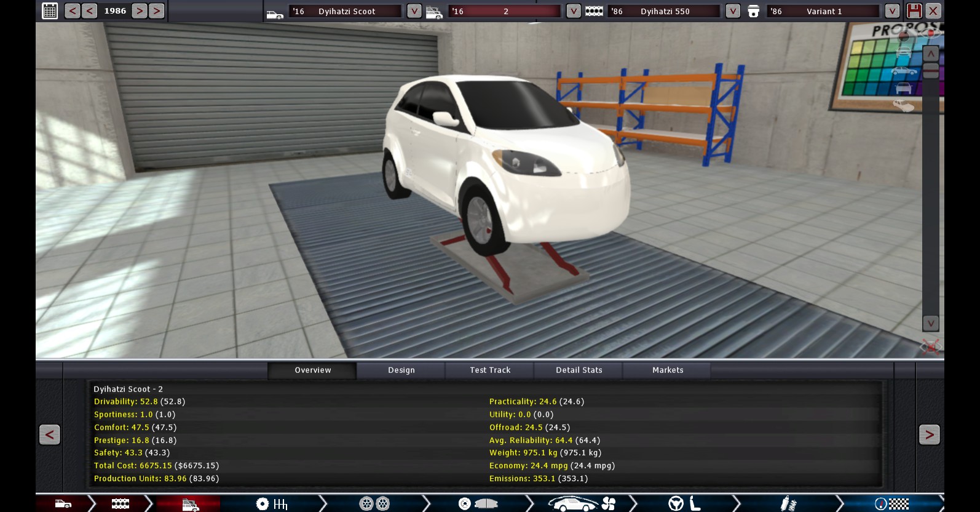Click the Total Cost: 6675.15 stat
The image size is (980, 512).
coord(156,465)
